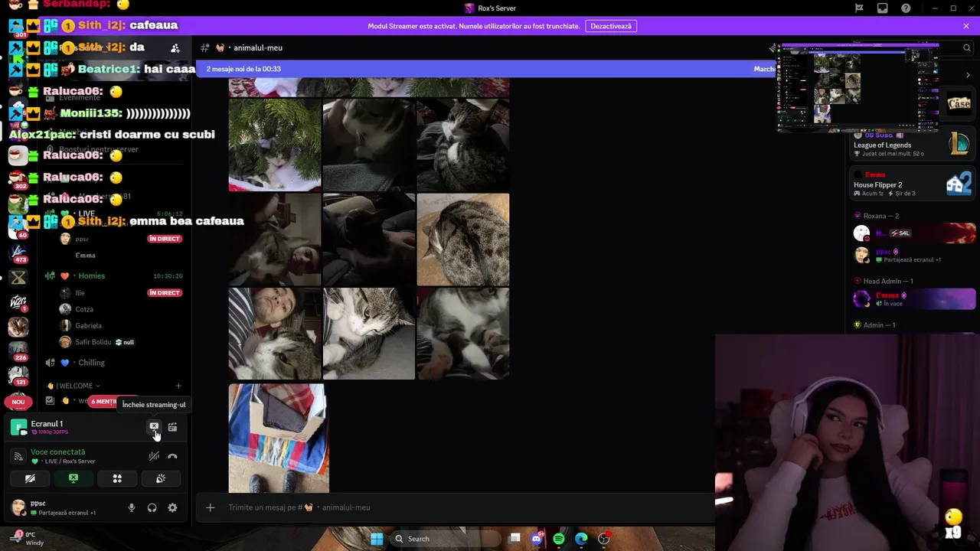Click the member list search magnifier

tap(967, 47)
